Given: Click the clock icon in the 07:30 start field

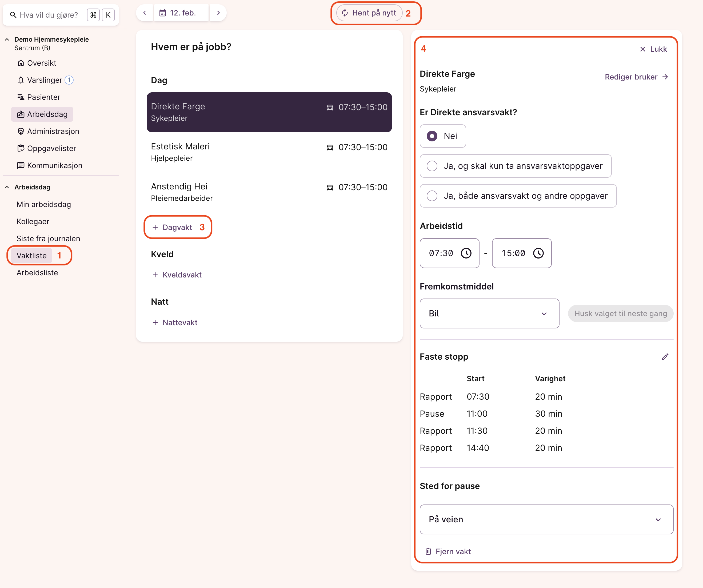Looking at the screenshot, I should [466, 253].
